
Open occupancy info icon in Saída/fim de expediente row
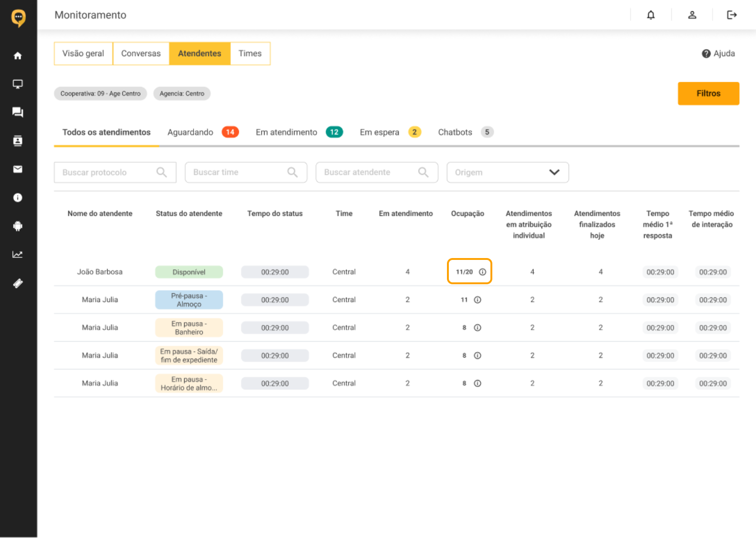pos(477,356)
